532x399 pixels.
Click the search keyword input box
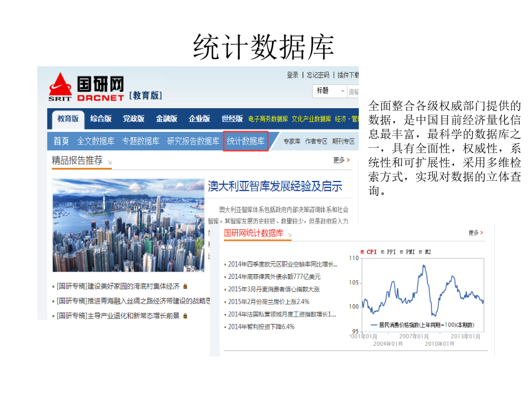click(x=353, y=92)
